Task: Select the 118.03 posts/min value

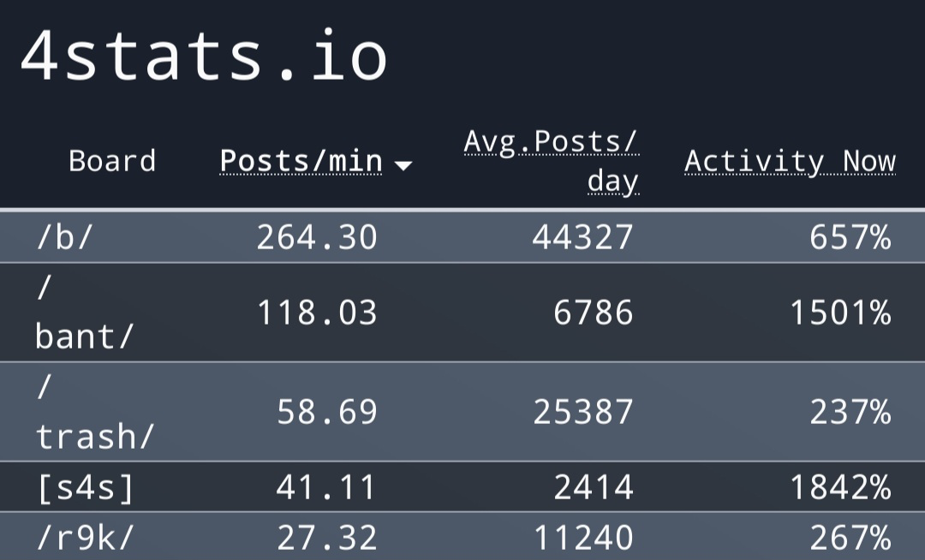Action: [x=317, y=313]
